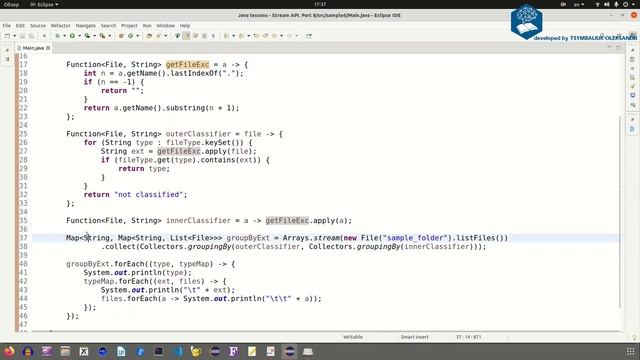Open the Search menu
Screen dimensions: 640x360
[x=109, y=26]
